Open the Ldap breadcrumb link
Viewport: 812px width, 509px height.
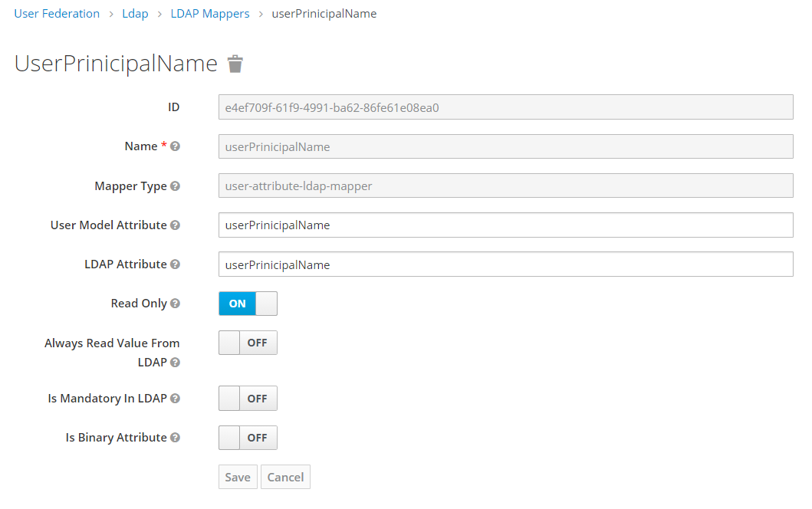pos(135,14)
